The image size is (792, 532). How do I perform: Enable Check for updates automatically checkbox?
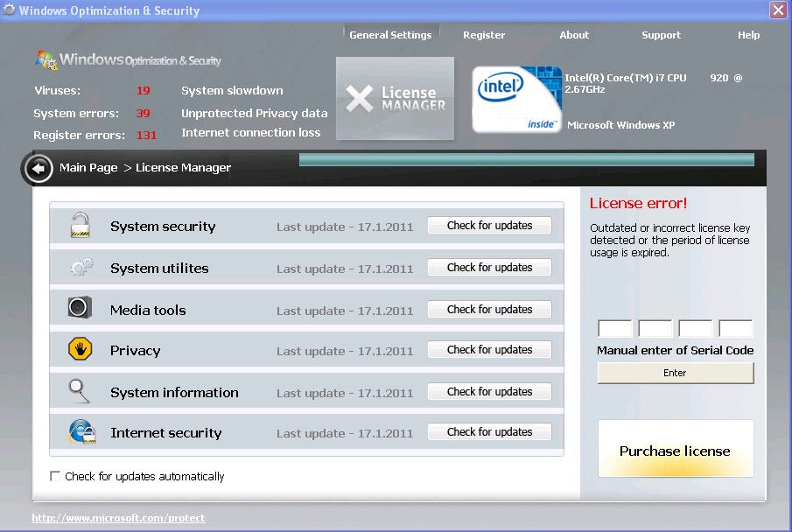point(55,476)
